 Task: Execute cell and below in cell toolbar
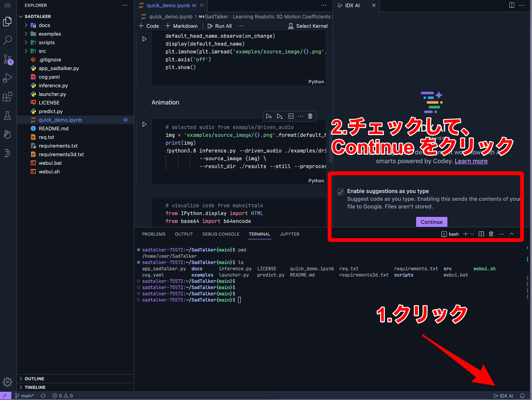pyautogui.click(x=280, y=116)
